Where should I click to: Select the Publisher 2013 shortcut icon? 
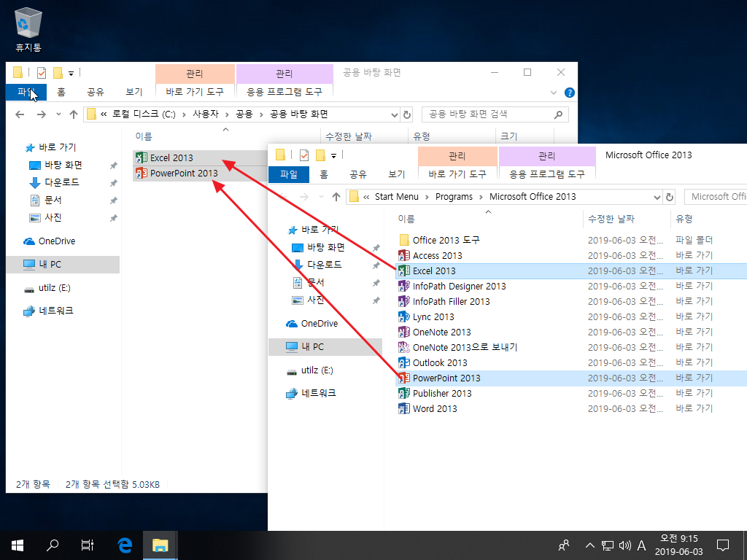(404, 393)
